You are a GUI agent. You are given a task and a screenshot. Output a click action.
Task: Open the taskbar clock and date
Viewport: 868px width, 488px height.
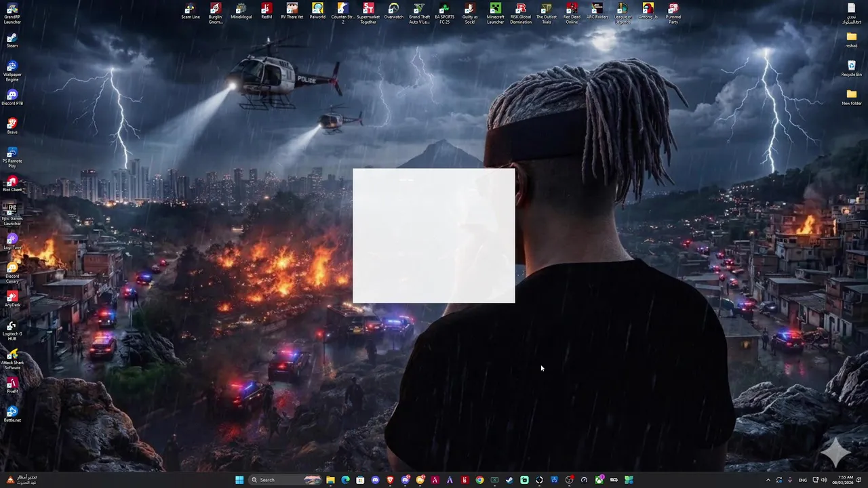[x=843, y=480]
